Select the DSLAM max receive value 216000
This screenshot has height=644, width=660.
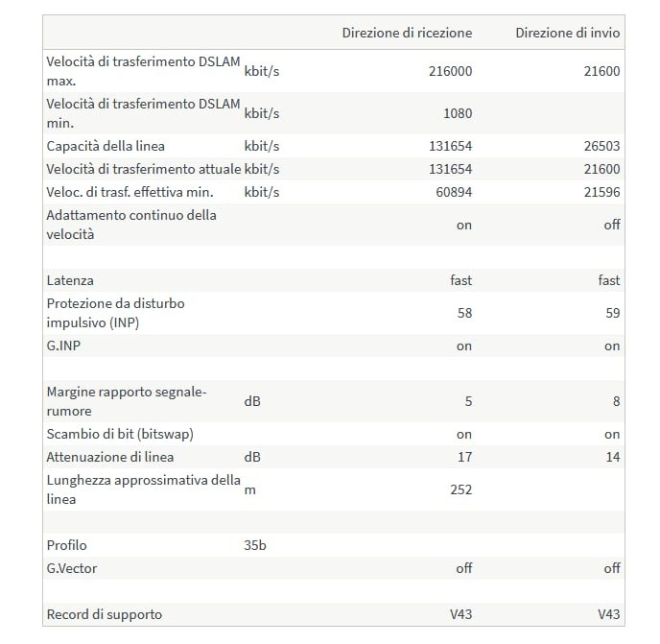coord(450,71)
